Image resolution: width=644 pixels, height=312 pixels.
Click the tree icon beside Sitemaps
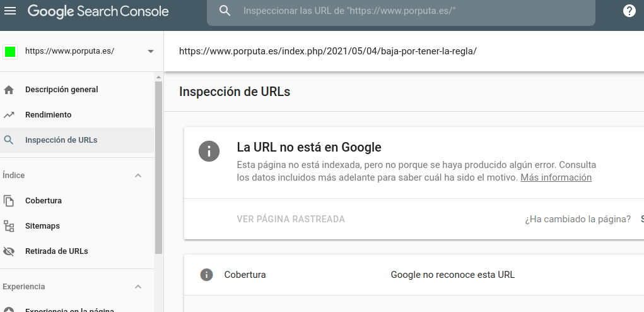(9, 226)
